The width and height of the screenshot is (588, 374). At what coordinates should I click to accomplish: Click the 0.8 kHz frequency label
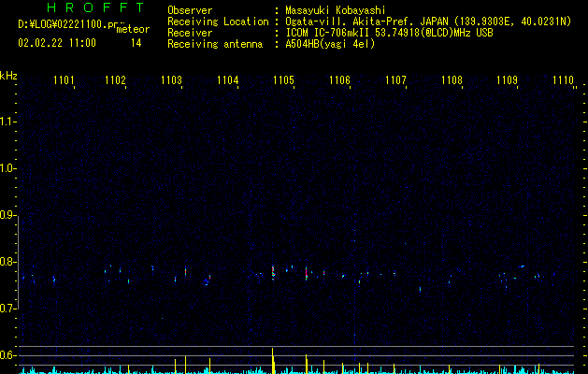pos(7,262)
